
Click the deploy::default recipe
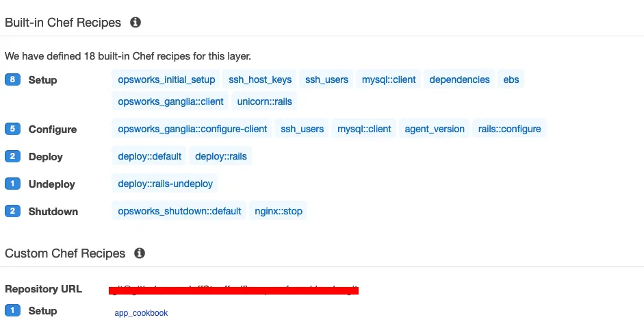pyautogui.click(x=149, y=156)
